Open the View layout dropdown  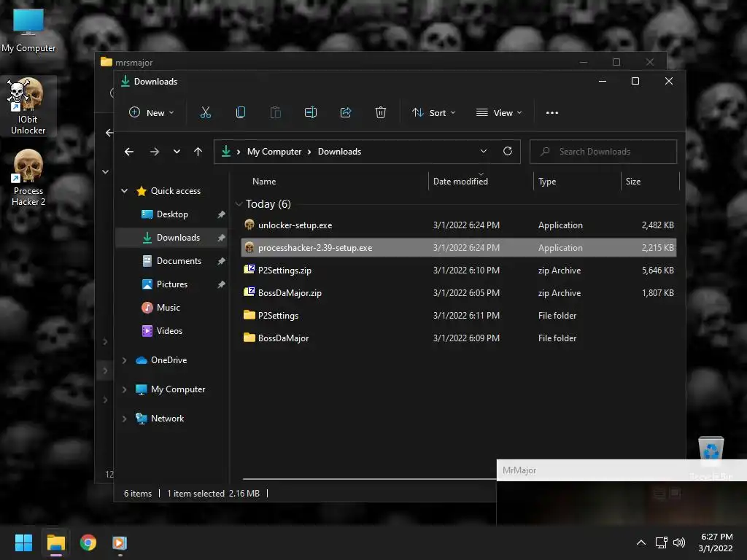[499, 113]
